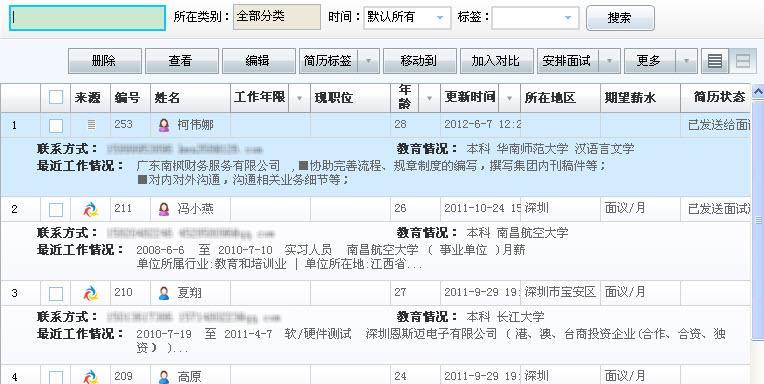The height and width of the screenshot is (384, 764).
Task: Open the 更新时间 column sort arrow
Action: pos(509,98)
